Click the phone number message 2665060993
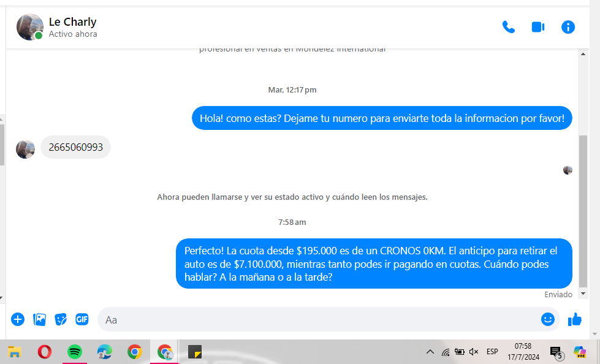The height and width of the screenshot is (364, 600). point(76,147)
